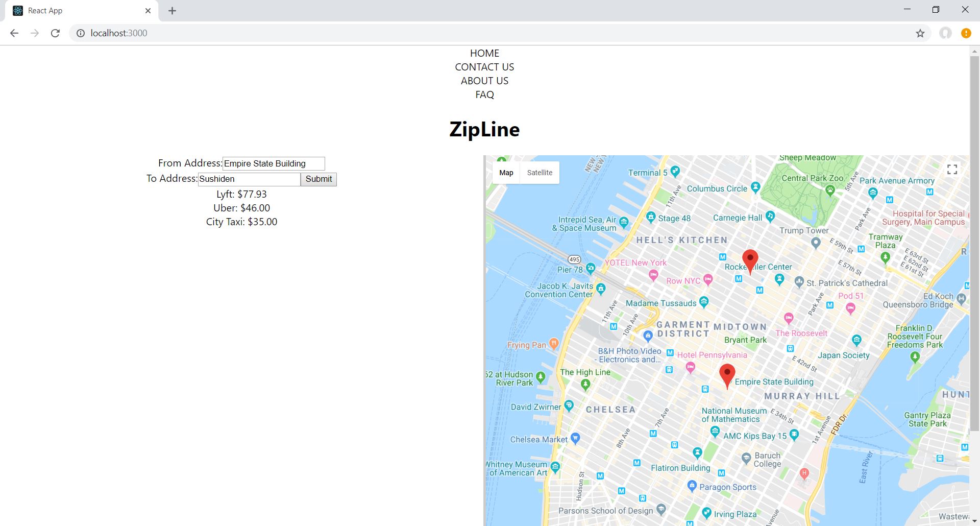
Task: Select the Roosevelt Four Freedoms Park icon
Action: tap(915, 357)
